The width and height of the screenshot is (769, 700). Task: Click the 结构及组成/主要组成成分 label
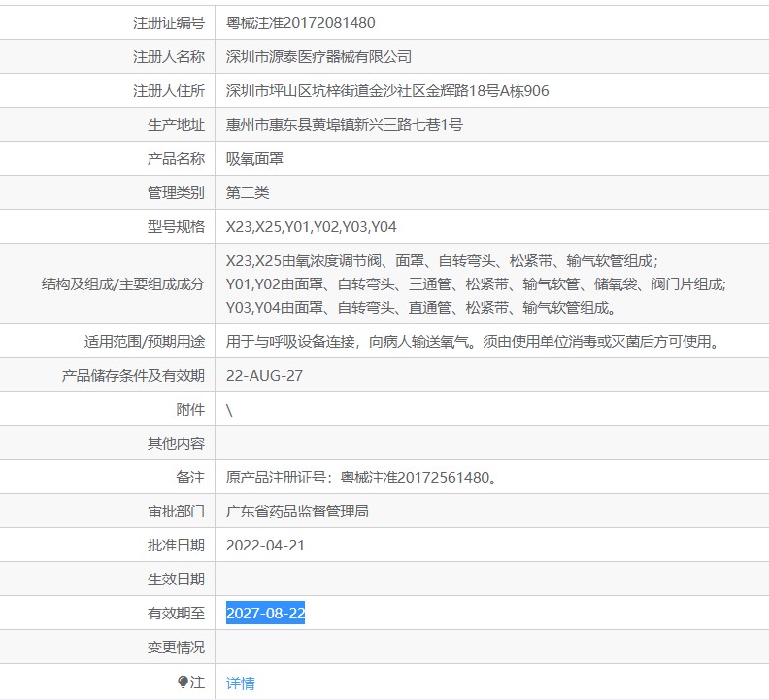pyautogui.click(x=123, y=284)
